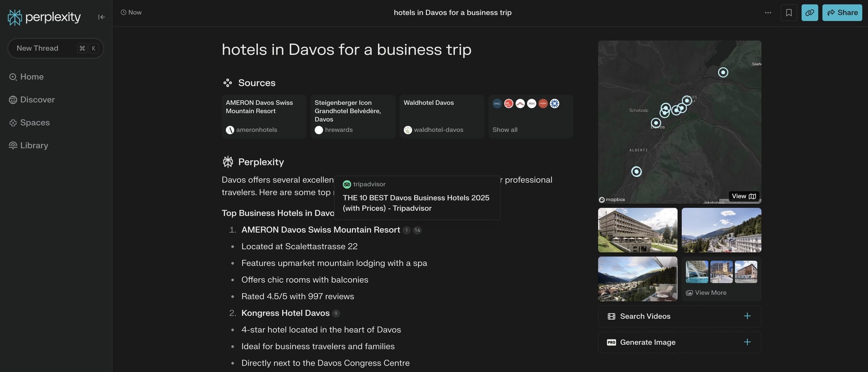Open the Library section
The height and width of the screenshot is (372, 868).
(28, 146)
